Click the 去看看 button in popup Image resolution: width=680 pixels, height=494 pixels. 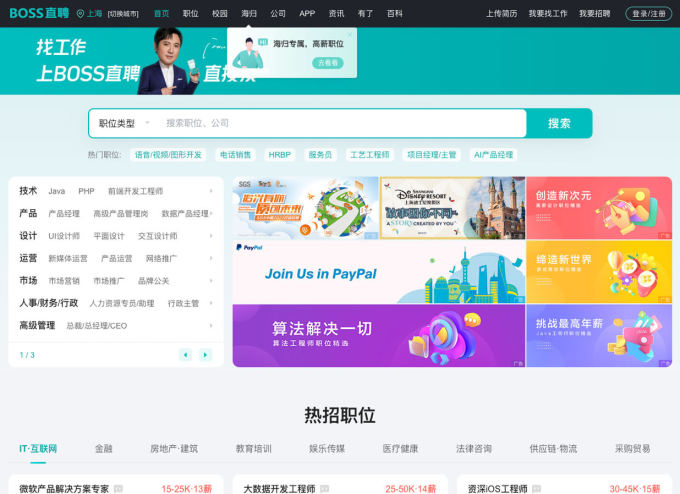click(x=328, y=62)
